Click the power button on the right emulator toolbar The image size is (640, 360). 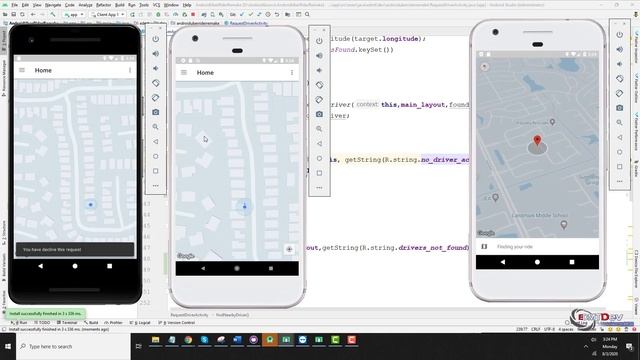click(x=620, y=35)
